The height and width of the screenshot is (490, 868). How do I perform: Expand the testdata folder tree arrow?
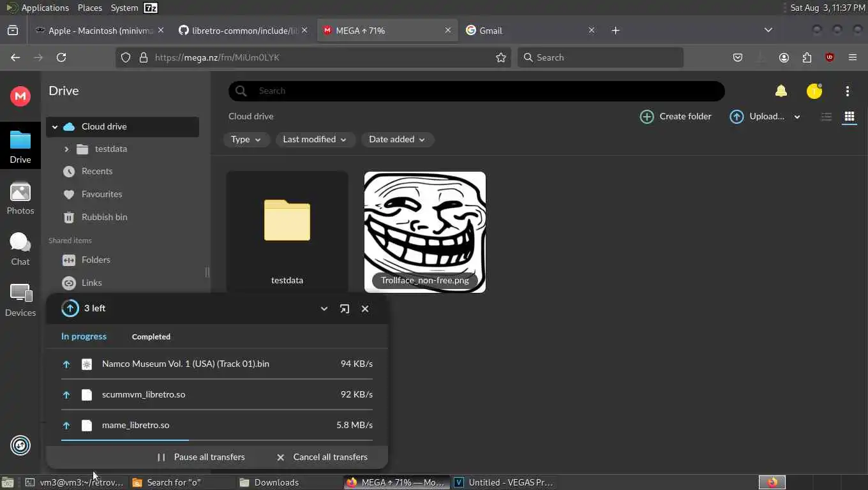pos(66,149)
